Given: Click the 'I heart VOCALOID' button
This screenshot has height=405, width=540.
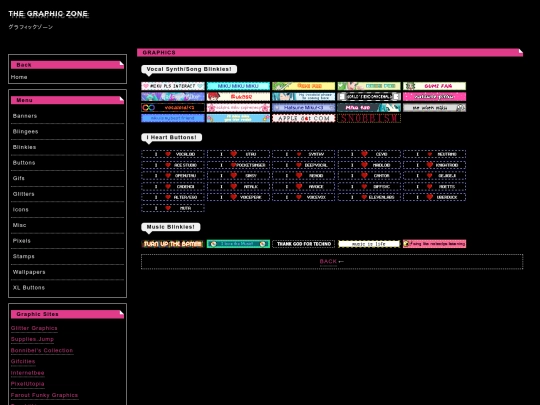Looking at the screenshot, I should click(173, 154).
